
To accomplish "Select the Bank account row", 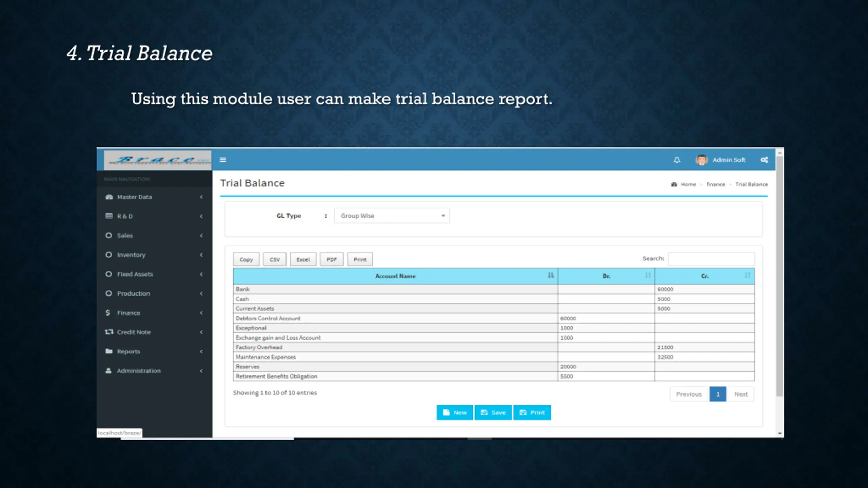I will (x=494, y=289).
